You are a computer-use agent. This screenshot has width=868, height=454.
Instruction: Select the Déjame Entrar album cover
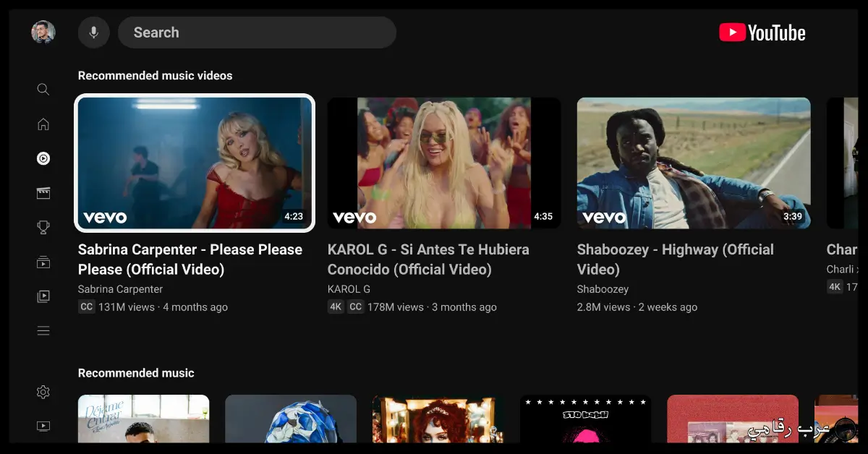click(x=143, y=419)
